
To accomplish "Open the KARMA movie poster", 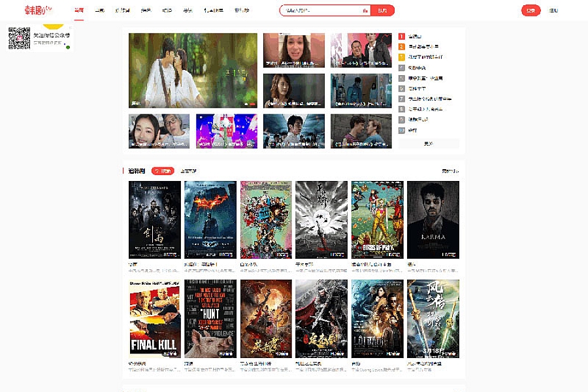I will (433, 220).
